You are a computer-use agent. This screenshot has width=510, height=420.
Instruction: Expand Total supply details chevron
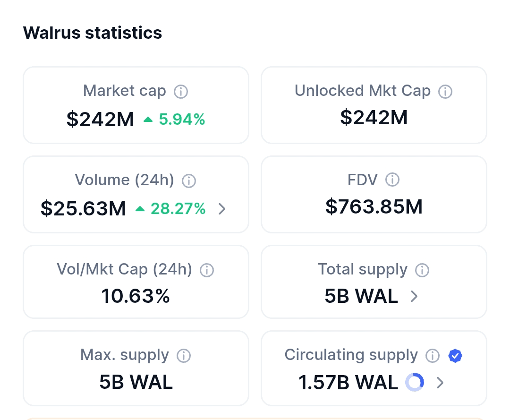414,296
